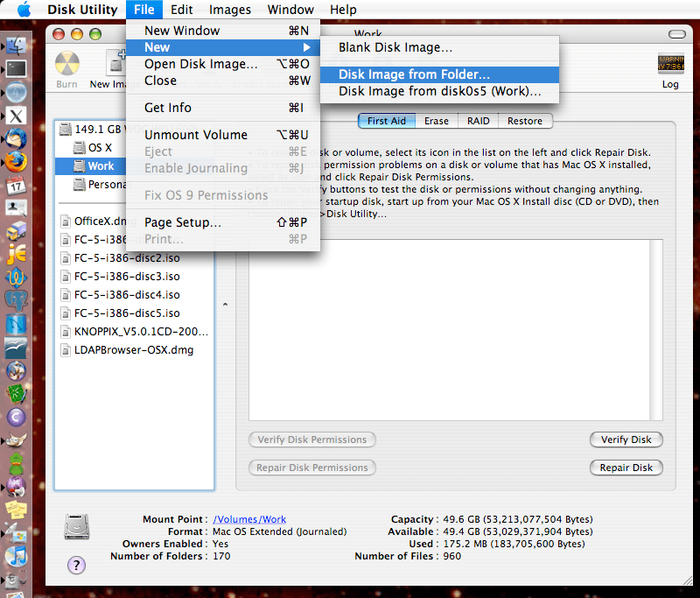This screenshot has height=598, width=700.
Task: Switch to the Restore tab
Action: (x=525, y=121)
